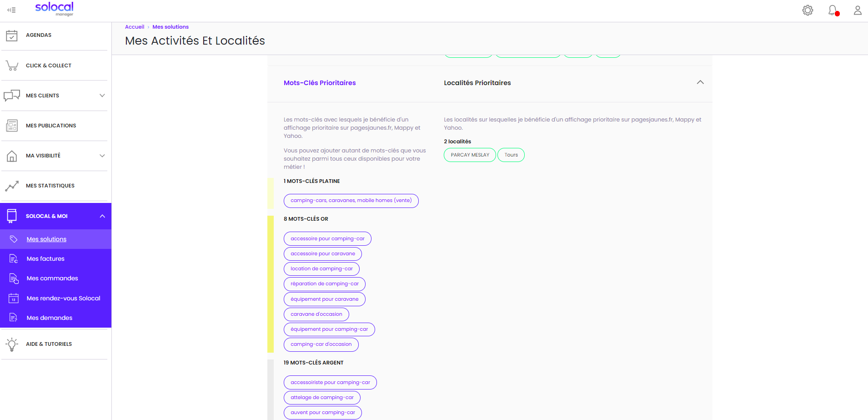The height and width of the screenshot is (420, 868).
Task: Select the Mes solutions submenu link
Action: tap(46, 239)
